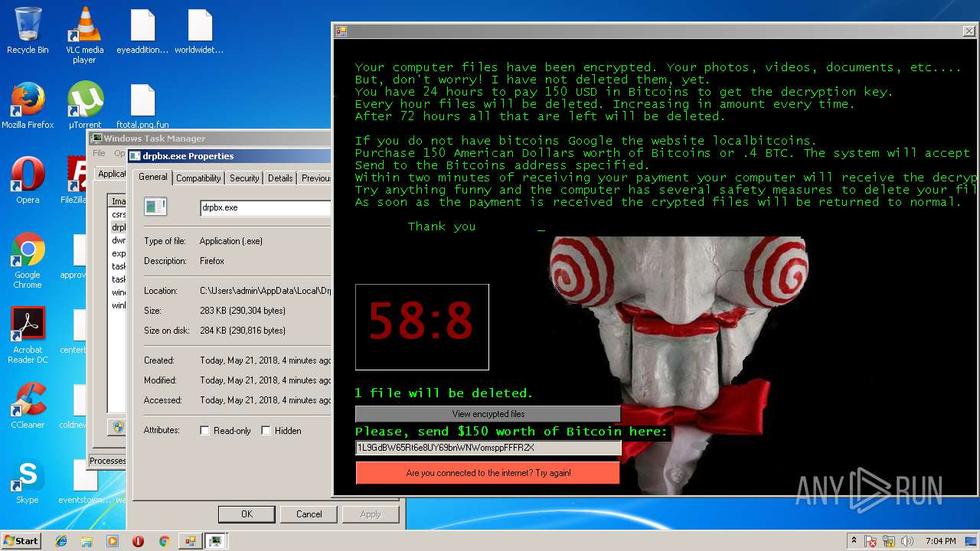Open the media player taskbar icon

click(x=113, y=541)
